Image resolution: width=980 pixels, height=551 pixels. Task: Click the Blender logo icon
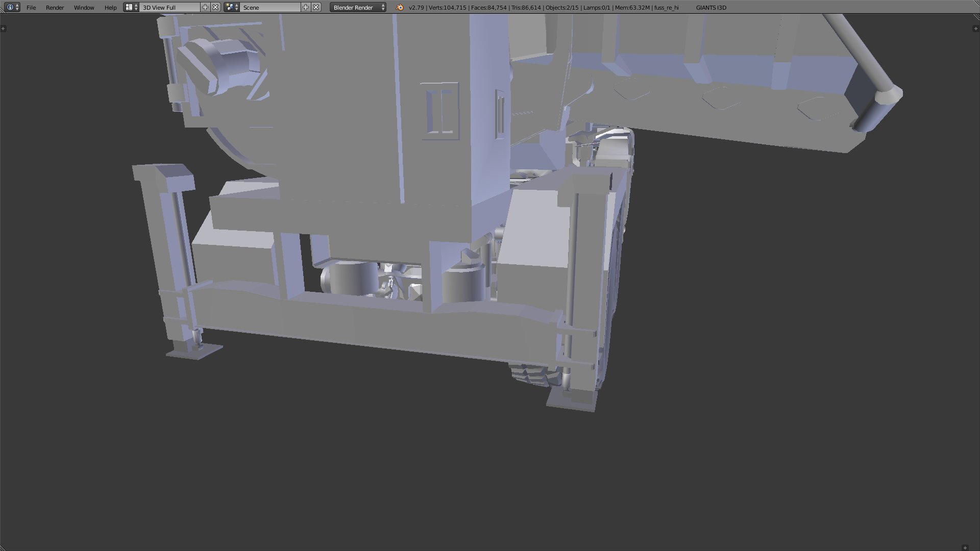400,7
